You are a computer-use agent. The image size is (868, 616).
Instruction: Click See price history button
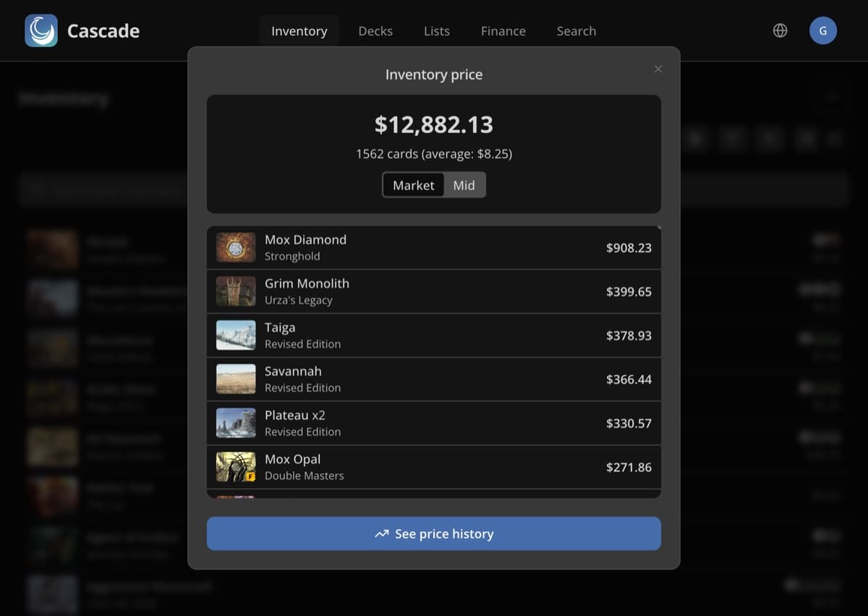tap(434, 534)
